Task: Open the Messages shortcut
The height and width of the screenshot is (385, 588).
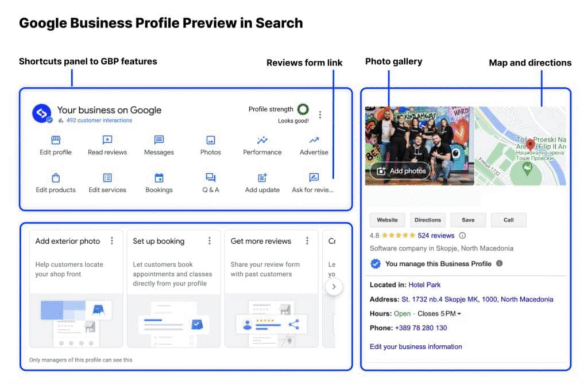Action: (159, 146)
